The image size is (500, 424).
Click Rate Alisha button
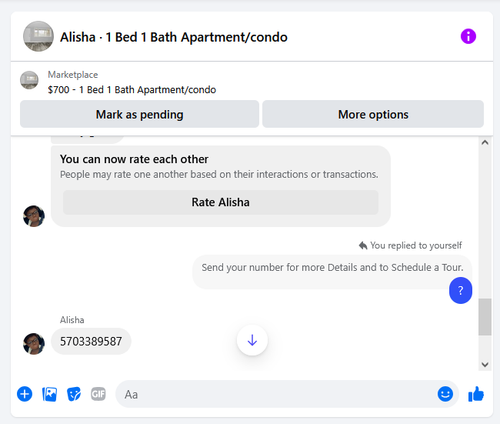coord(220,202)
